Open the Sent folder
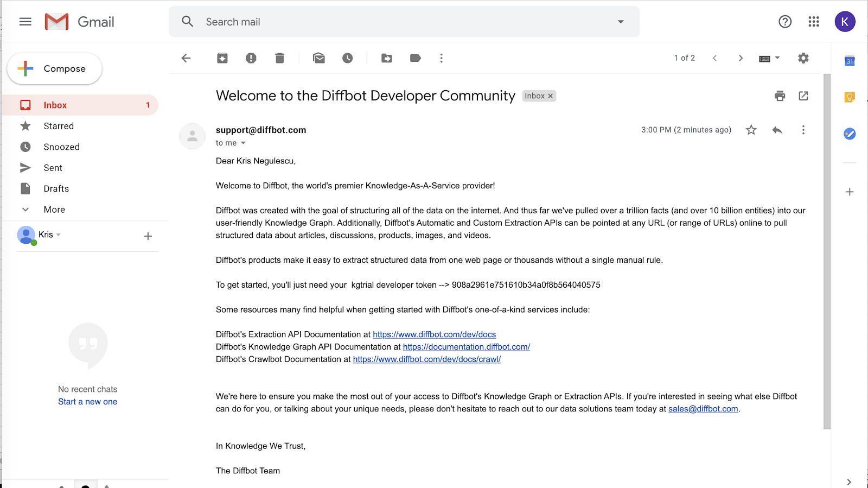The width and height of the screenshot is (868, 488). click(x=80, y=168)
